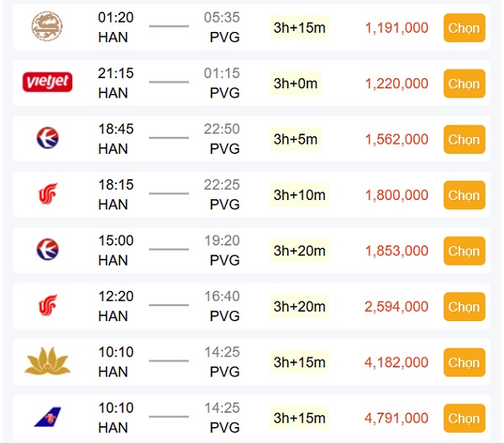Click the 3h+10m duration badge

coord(300,195)
